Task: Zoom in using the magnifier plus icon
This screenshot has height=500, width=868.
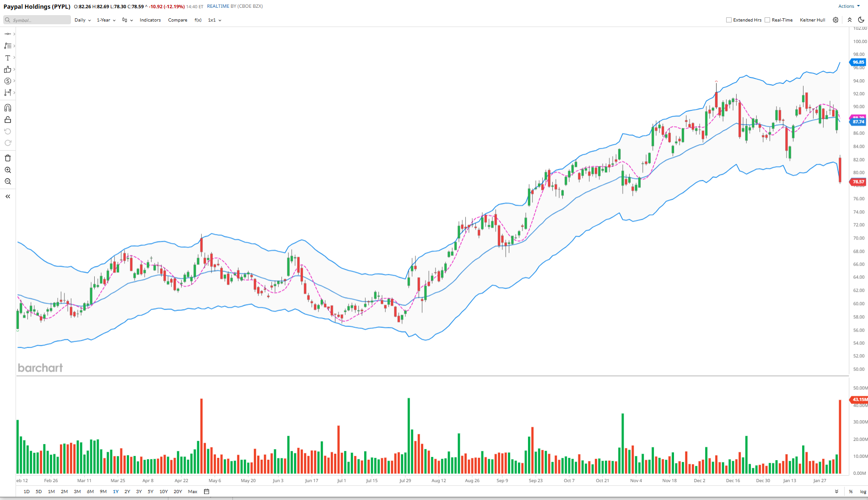Action: coord(8,170)
